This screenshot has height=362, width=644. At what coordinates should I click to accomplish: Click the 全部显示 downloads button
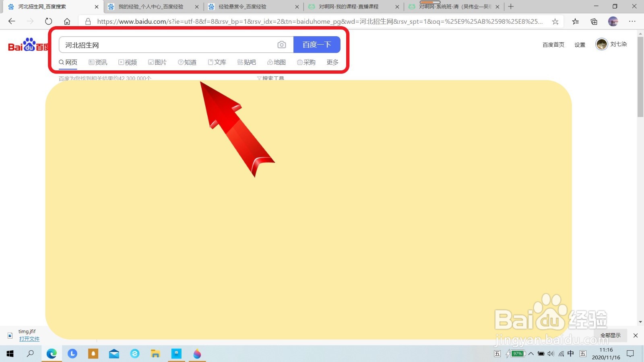coord(611,335)
